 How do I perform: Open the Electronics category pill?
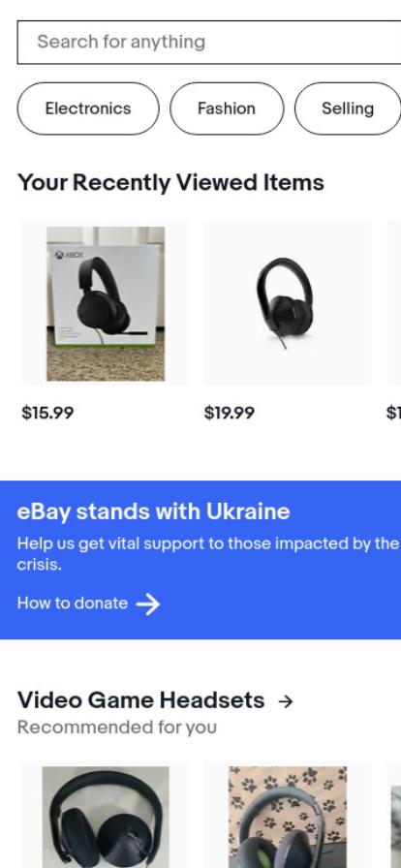88,108
